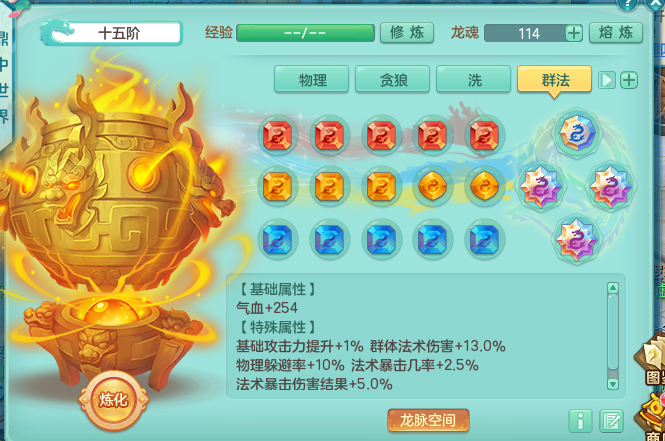The width and height of the screenshot is (665, 441).
Task: Click the round 炼化 button
Action: (x=113, y=399)
